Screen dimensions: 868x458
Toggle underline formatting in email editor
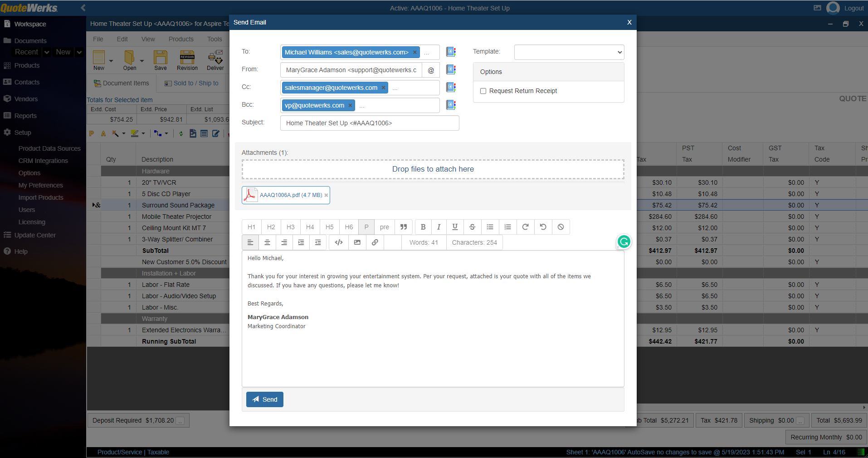455,227
